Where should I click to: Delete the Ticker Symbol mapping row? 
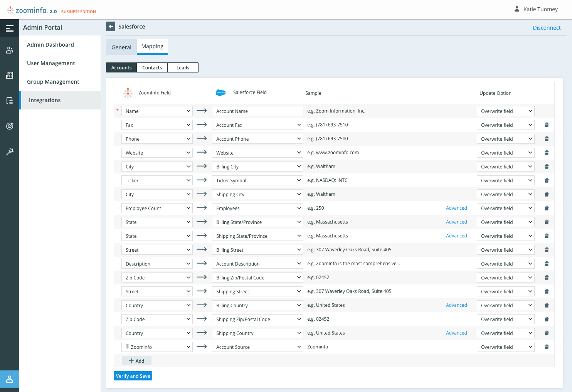pos(547,180)
